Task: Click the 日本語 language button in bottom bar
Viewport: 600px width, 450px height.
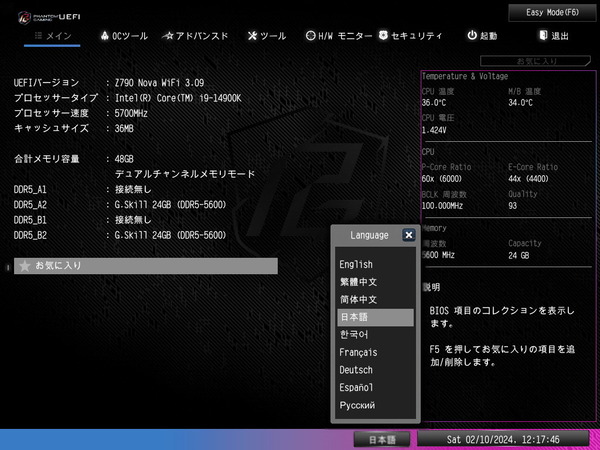Action: point(382,439)
